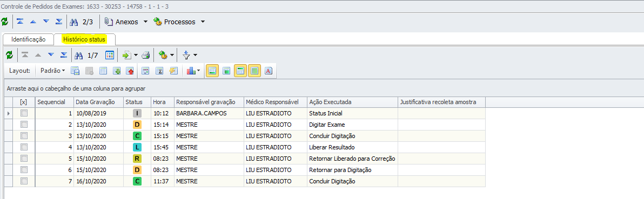Sort by Ação Executada column header
This screenshot has height=199, width=644.
tap(352, 102)
